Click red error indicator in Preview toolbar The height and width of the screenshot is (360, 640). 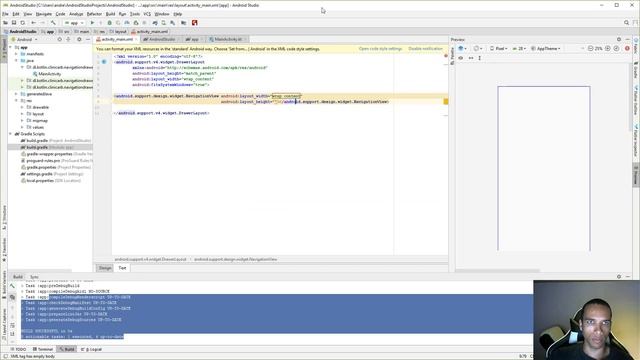click(627, 49)
